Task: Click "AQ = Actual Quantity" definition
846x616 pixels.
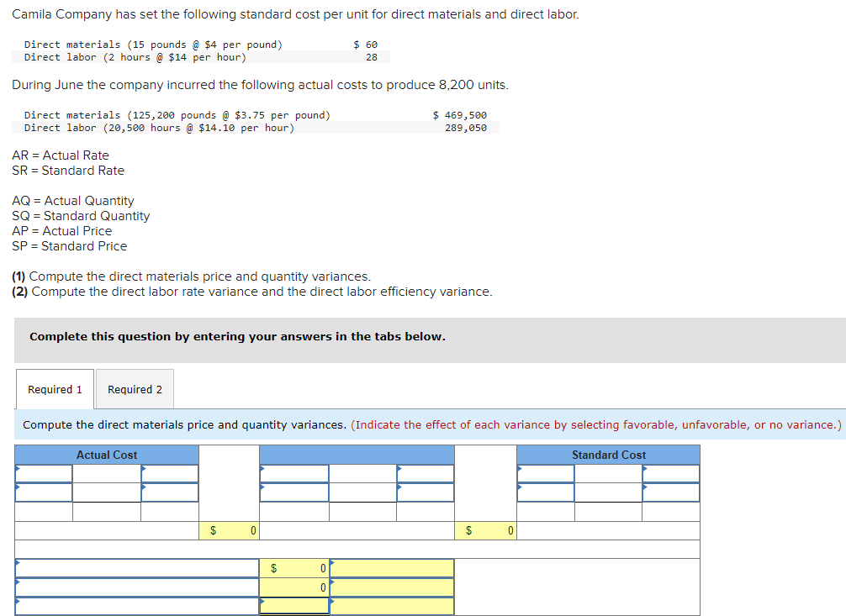Action: tap(73, 201)
